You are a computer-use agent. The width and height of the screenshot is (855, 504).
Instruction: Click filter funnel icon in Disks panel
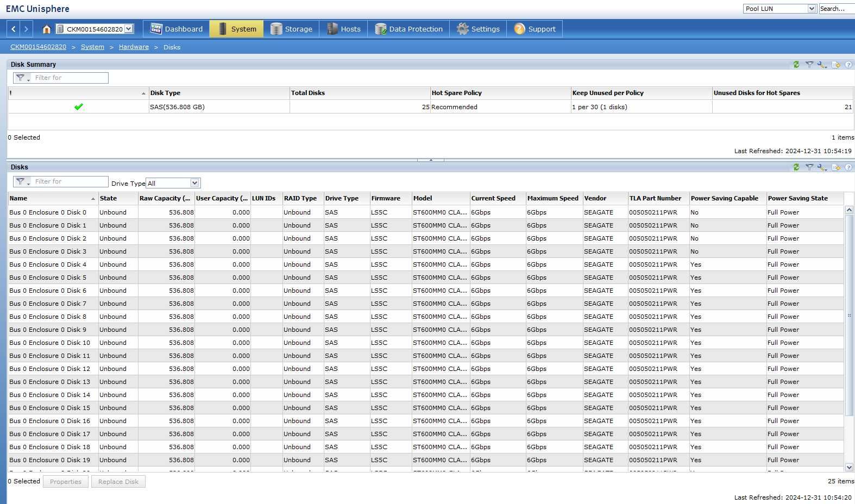click(22, 181)
